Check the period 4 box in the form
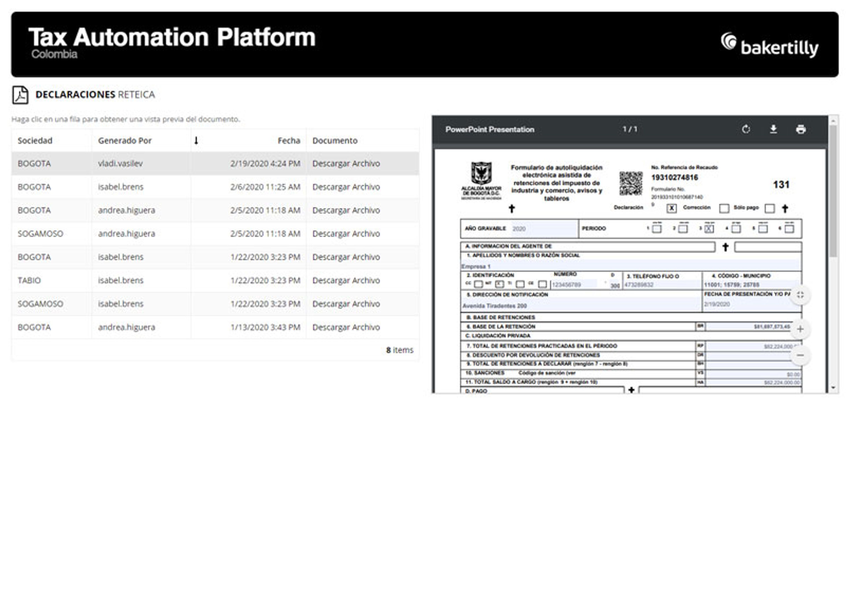 [736, 229]
